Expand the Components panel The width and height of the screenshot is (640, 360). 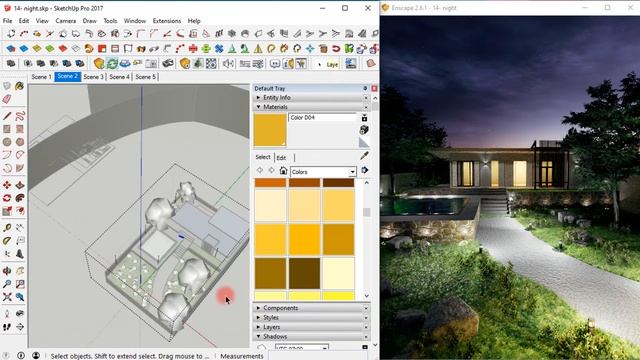coord(311,308)
